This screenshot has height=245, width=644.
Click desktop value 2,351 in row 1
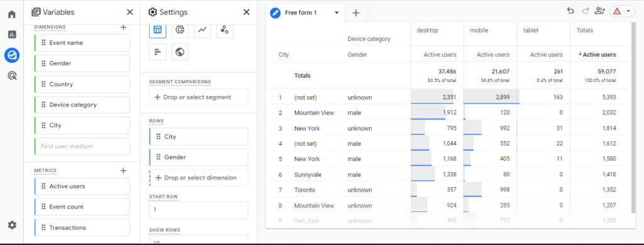[x=448, y=98]
